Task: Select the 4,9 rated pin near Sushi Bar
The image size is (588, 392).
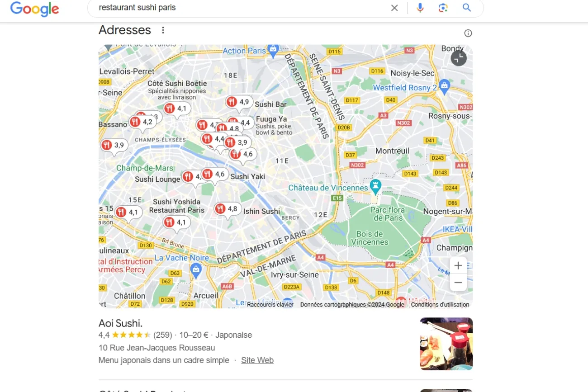Action: pyautogui.click(x=239, y=102)
